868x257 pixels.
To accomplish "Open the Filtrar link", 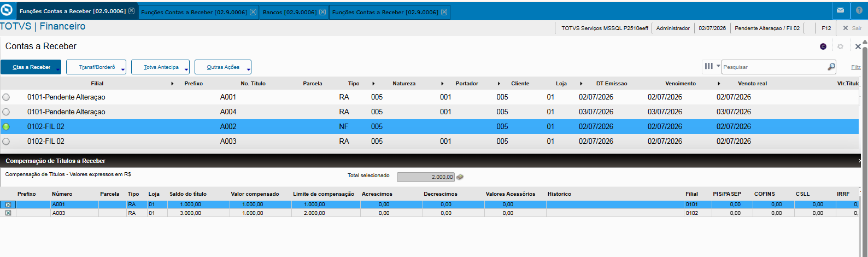I will 856,67.
